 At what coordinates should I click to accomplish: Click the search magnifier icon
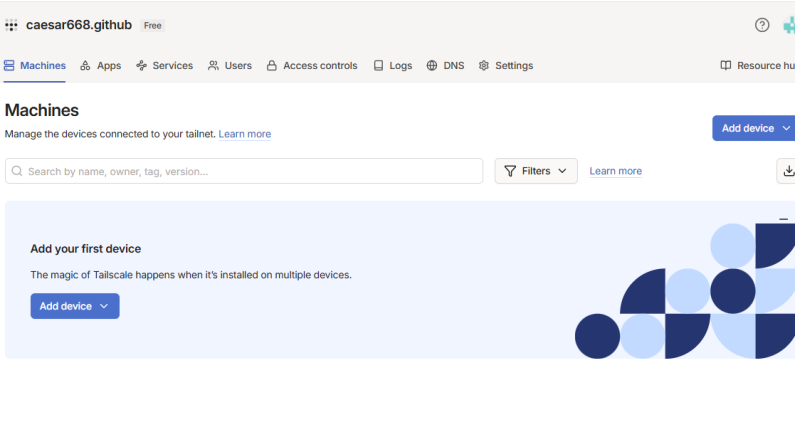[17, 171]
